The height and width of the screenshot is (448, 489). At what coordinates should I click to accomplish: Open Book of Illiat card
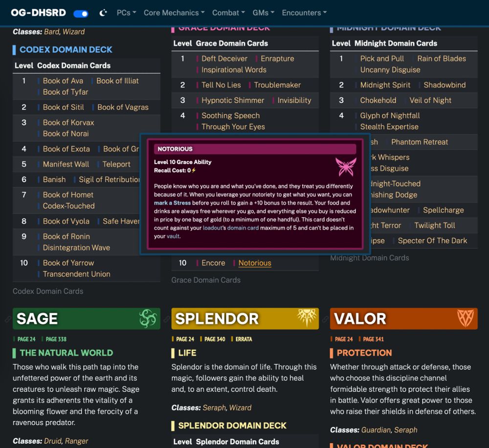[117, 81]
